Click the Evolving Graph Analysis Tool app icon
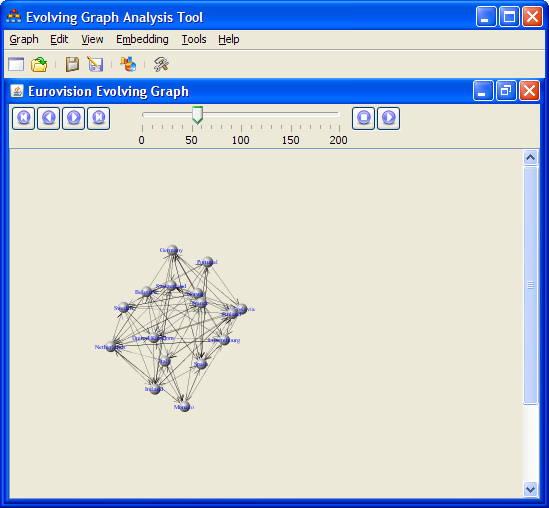Viewport: 549px width, 508px height. coord(14,17)
